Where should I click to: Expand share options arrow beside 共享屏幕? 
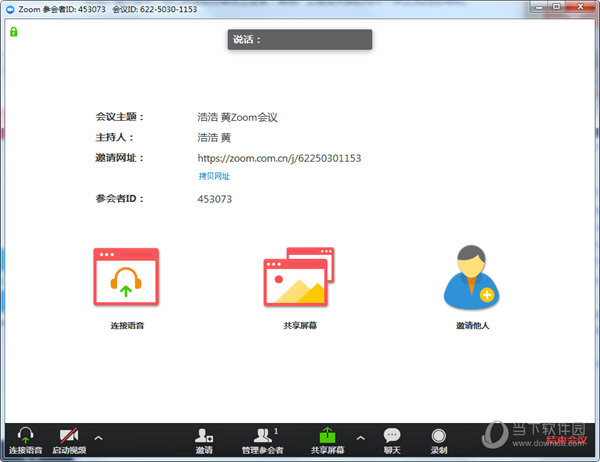click(x=360, y=438)
